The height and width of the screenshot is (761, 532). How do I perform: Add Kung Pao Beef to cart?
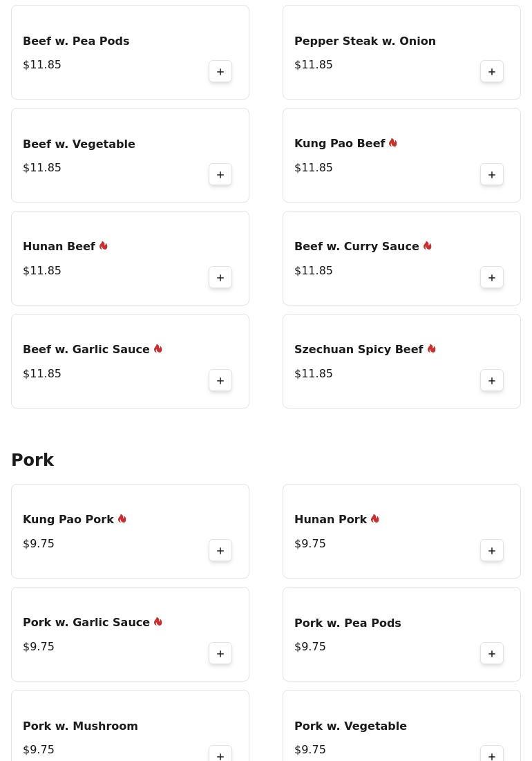click(x=492, y=175)
